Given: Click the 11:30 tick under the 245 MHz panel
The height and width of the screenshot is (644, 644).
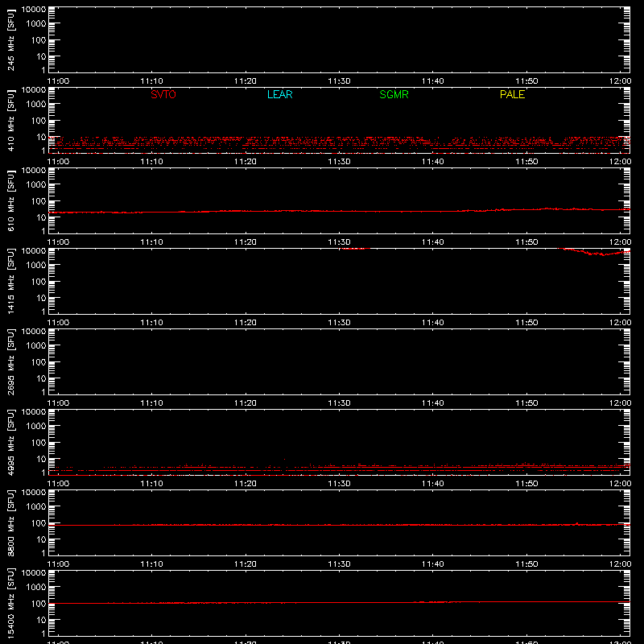Looking at the screenshot, I should (x=339, y=81).
